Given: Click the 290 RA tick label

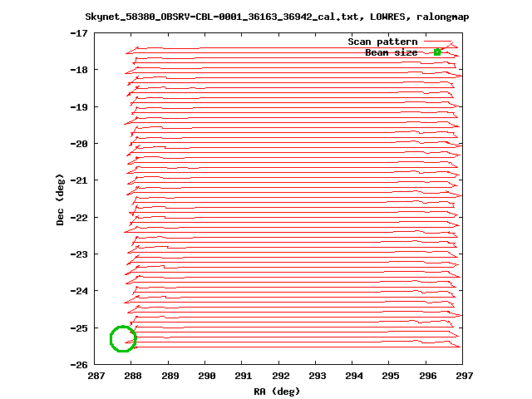Looking at the screenshot, I should tap(207, 376).
